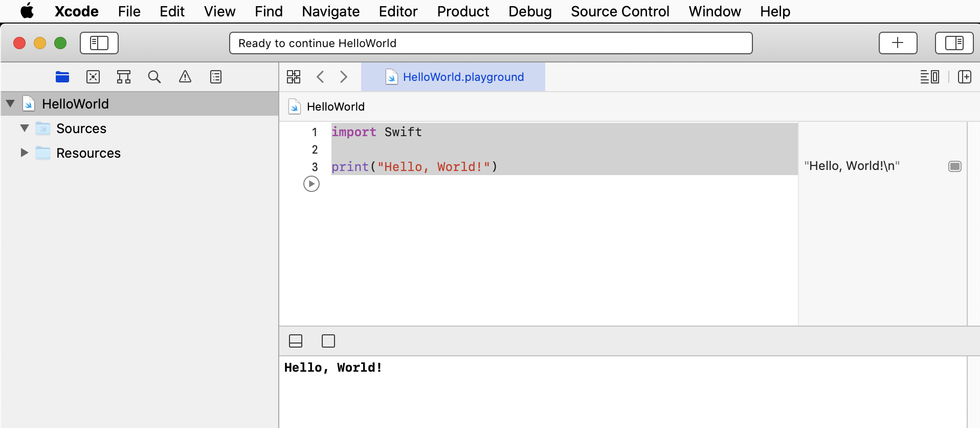Screen dimensions: 980x428
Task: Open the Report navigator icon
Action: [216, 77]
